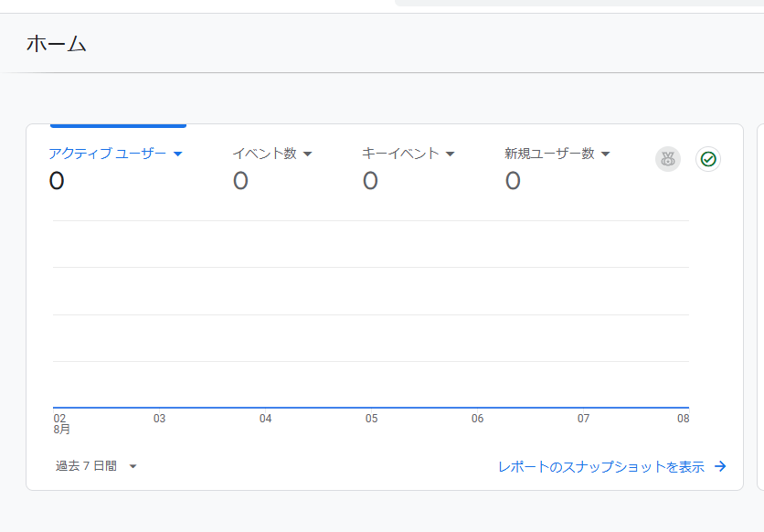Click the ホーム page heading
Screen dimensions: 764x532
click(56, 43)
